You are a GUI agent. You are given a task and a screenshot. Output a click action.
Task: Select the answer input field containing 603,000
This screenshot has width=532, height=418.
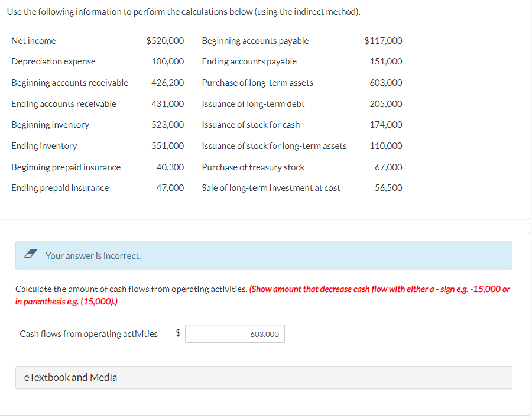click(x=235, y=333)
